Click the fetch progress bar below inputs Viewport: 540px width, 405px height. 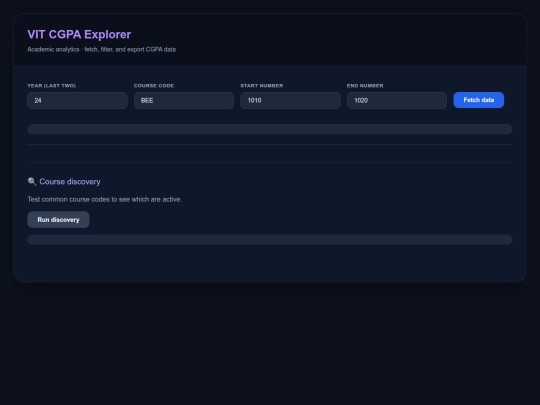pyautogui.click(x=270, y=129)
